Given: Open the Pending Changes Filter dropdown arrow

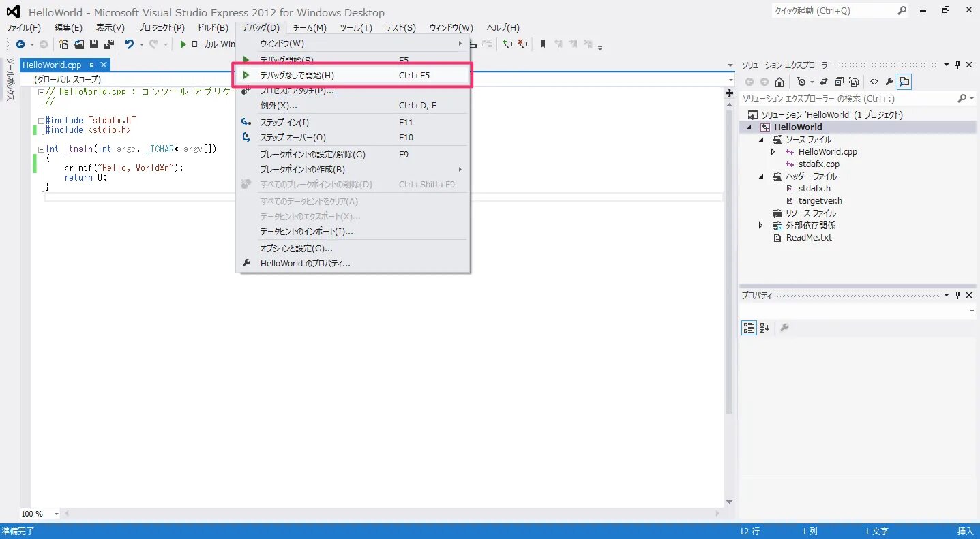Looking at the screenshot, I should 811,82.
